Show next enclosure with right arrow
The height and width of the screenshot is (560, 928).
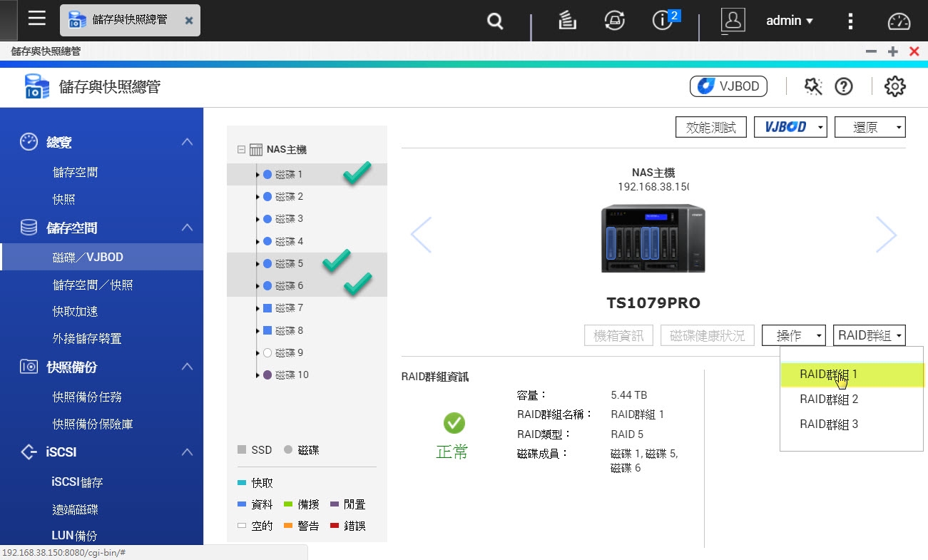pyautogui.click(x=886, y=235)
